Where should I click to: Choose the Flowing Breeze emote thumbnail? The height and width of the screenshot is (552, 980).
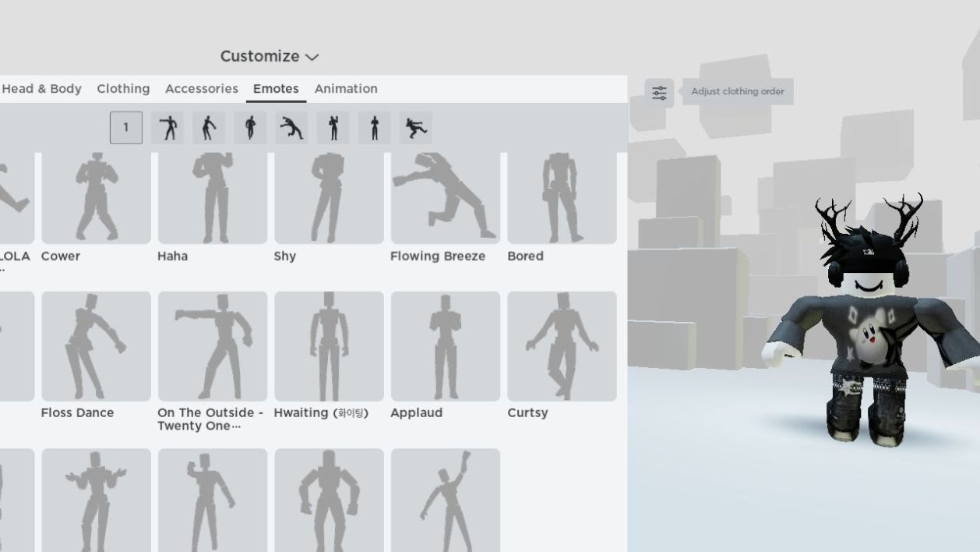tap(446, 198)
